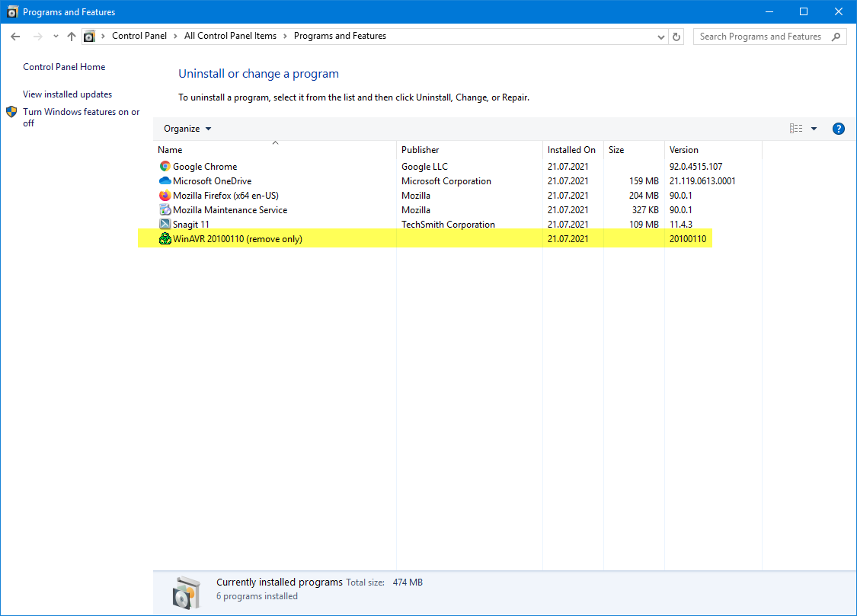
Task: Open Control Panel Home link
Action: (x=64, y=66)
